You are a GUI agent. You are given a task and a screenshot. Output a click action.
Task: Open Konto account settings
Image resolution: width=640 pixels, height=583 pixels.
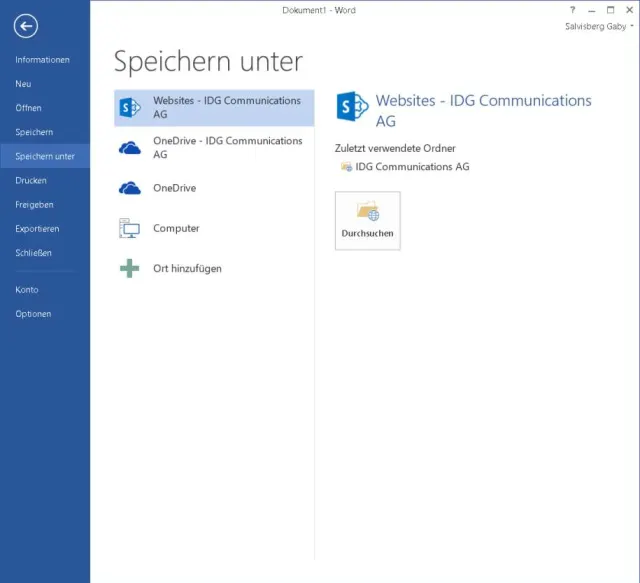tap(27, 290)
